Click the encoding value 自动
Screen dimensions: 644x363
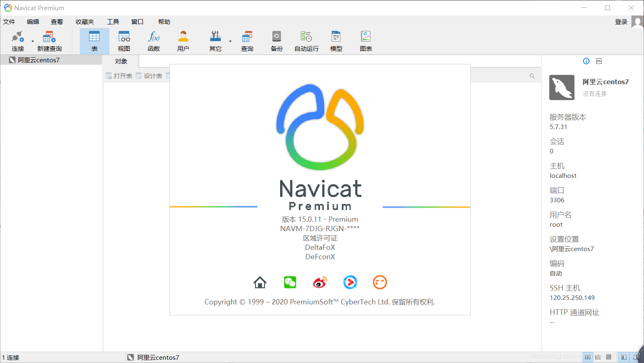pos(556,273)
